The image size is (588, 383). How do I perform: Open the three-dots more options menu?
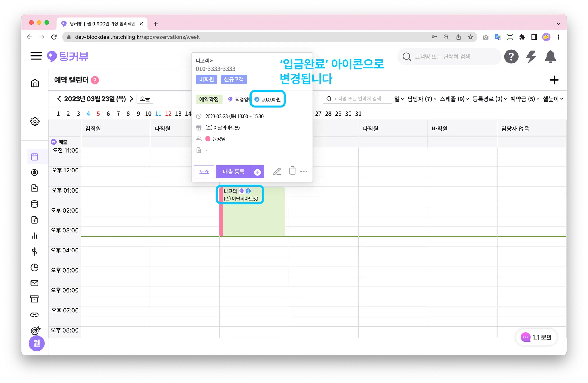[x=304, y=172]
